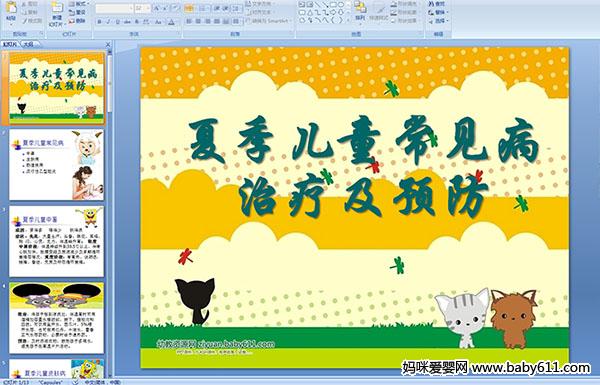
Task: Click the font color A icon
Action: [171, 22]
